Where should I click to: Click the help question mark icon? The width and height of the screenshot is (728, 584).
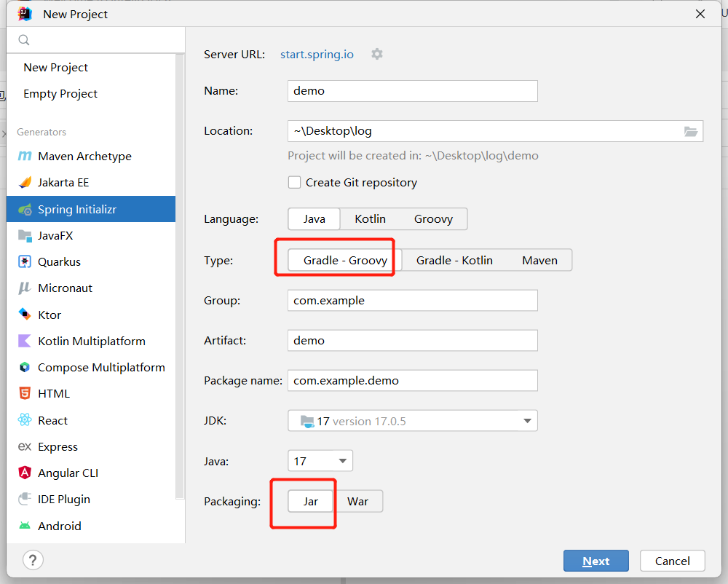(x=33, y=560)
